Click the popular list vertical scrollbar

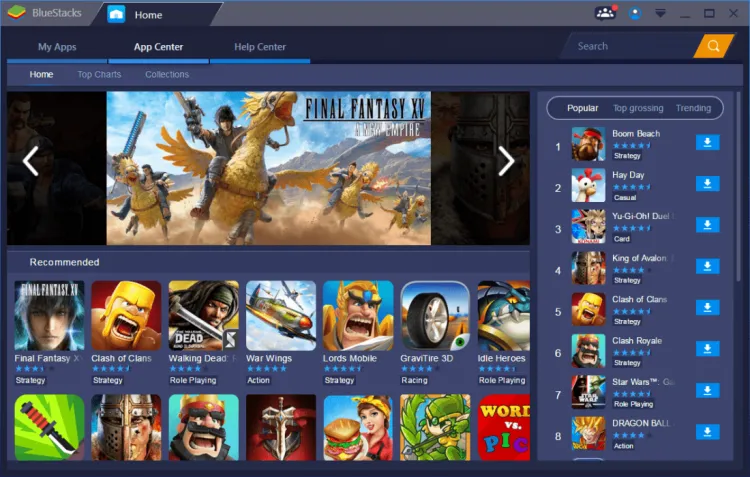point(740,187)
